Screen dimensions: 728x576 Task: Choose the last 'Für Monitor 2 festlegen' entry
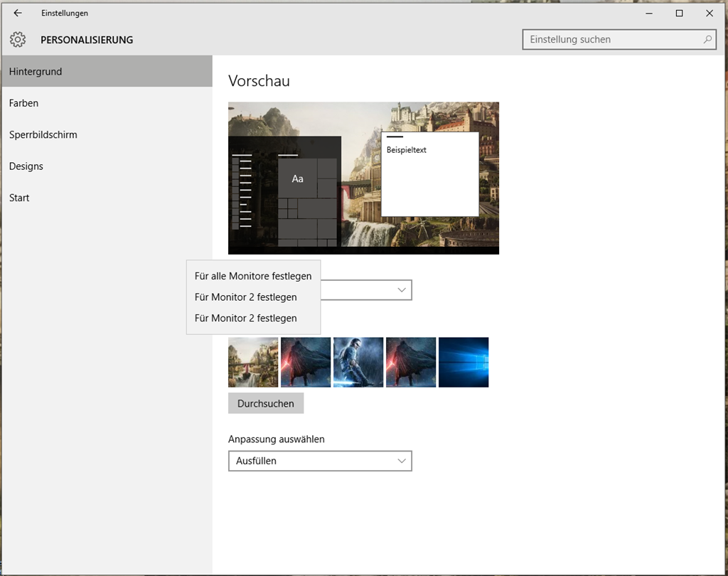tap(253, 318)
